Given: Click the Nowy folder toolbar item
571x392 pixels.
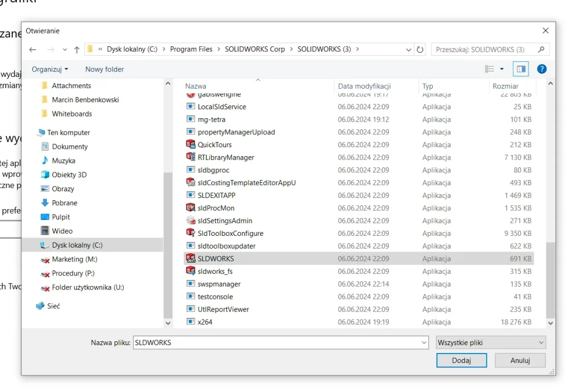Looking at the screenshot, I should (x=104, y=69).
